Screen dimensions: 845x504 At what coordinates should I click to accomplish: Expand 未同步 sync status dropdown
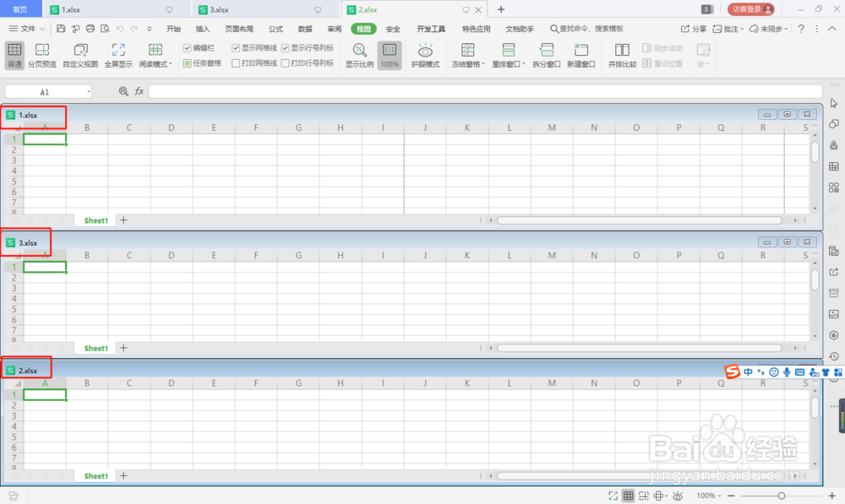pos(786,29)
